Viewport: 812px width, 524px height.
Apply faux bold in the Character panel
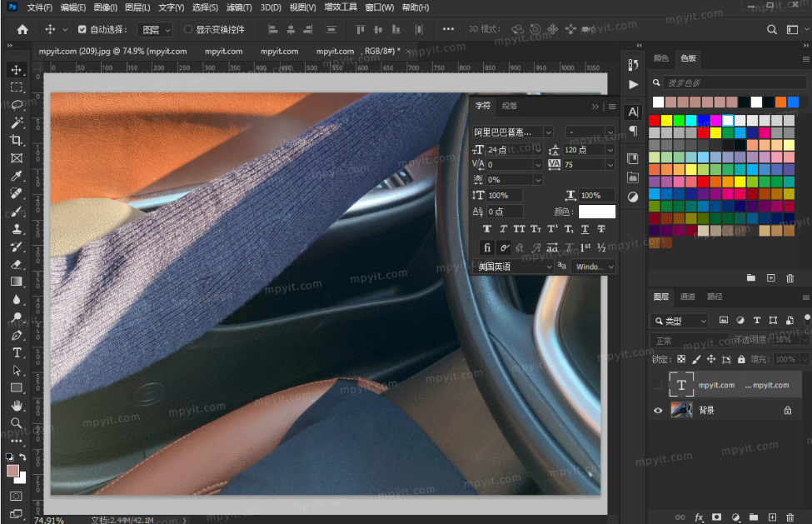coord(487,228)
